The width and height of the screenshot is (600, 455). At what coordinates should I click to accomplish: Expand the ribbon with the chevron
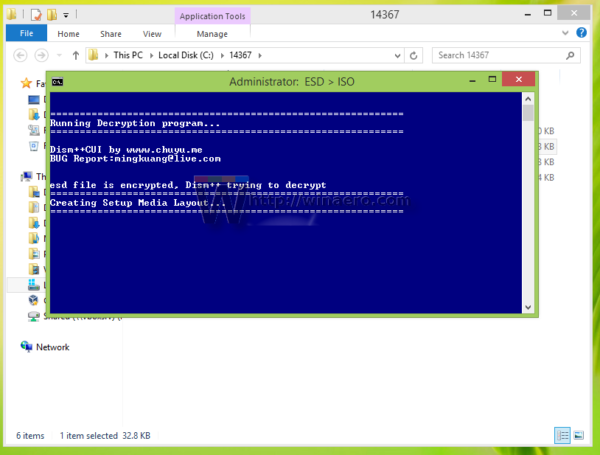(x=565, y=33)
